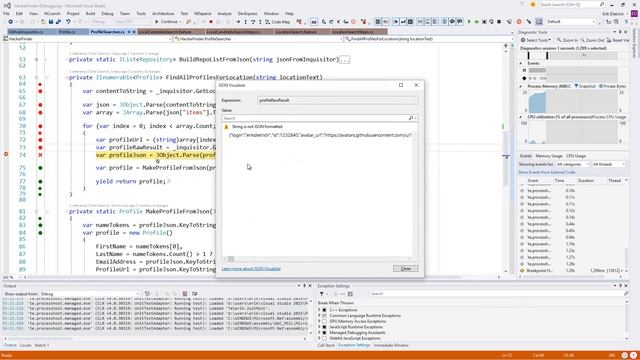Click the Save All toolbar icon
Image resolution: width=640 pixels, height=360 pixels.
click(x=58, y=22)
